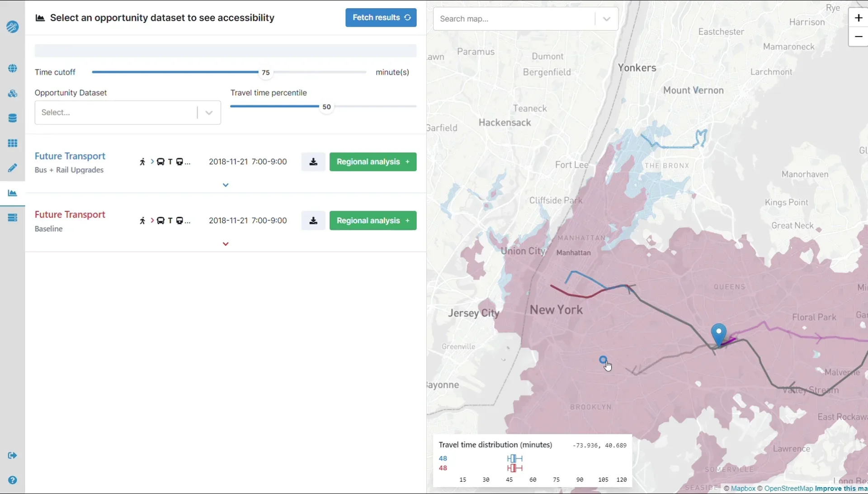Click the Bus + Rail Upgrades mode icons

click(x=165, y=162)
